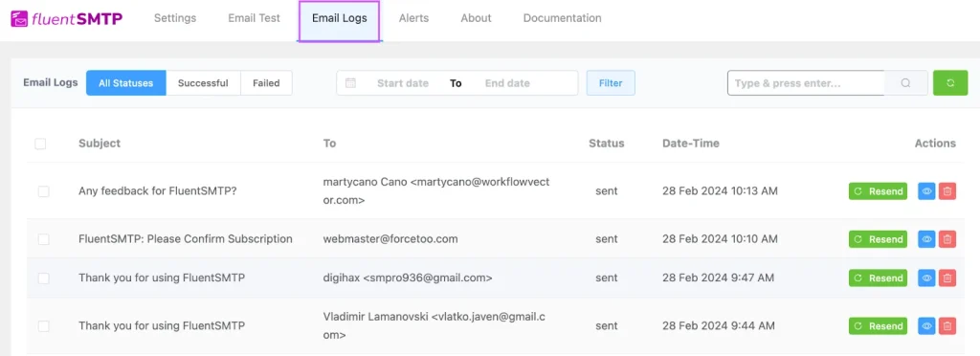Check the row for Vladimir Lamanovski email
This screenshot has height=356, width=980.
(44, 326)
